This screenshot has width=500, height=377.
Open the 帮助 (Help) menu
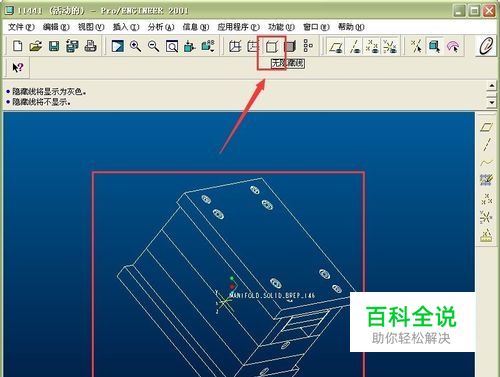coord(351,27)
